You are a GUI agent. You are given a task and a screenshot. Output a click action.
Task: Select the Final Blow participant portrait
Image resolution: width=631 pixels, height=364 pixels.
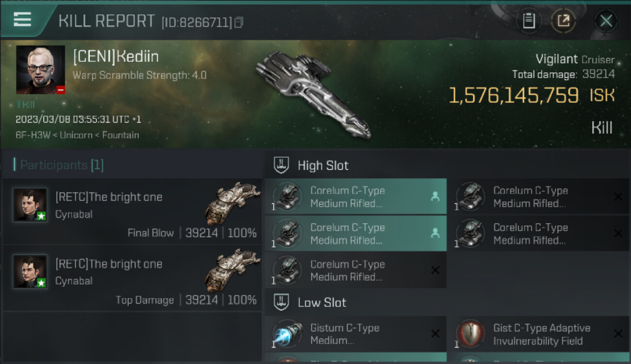[x=30, y=205]
